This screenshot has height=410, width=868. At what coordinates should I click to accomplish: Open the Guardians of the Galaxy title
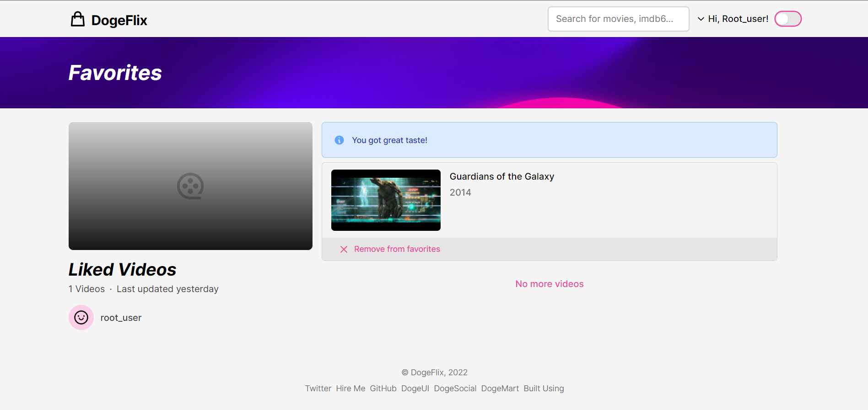[x=501, y=176]
